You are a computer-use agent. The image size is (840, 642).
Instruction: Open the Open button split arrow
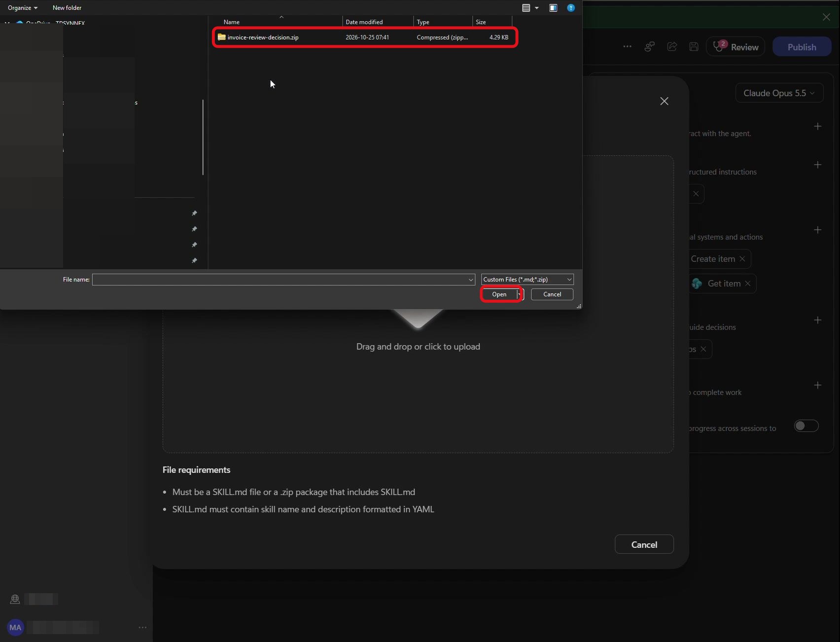click(x=520, y=294)
